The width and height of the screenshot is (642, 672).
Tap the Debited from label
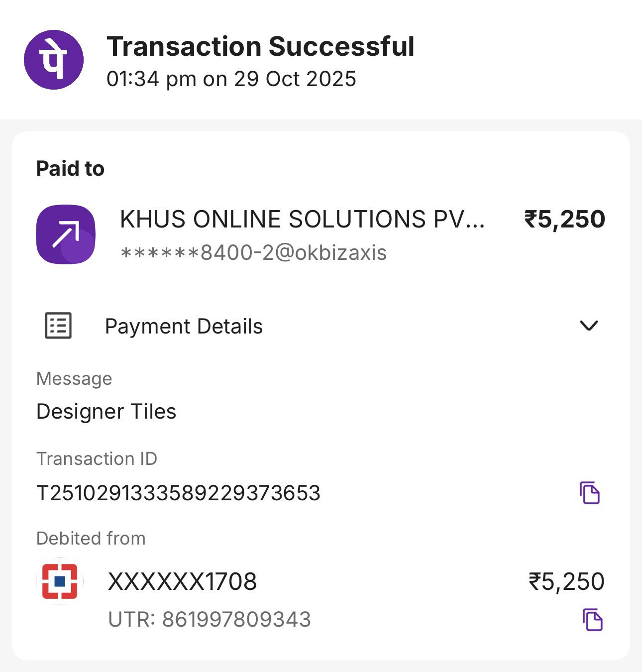pyautogui.click(x=91, y=539)
